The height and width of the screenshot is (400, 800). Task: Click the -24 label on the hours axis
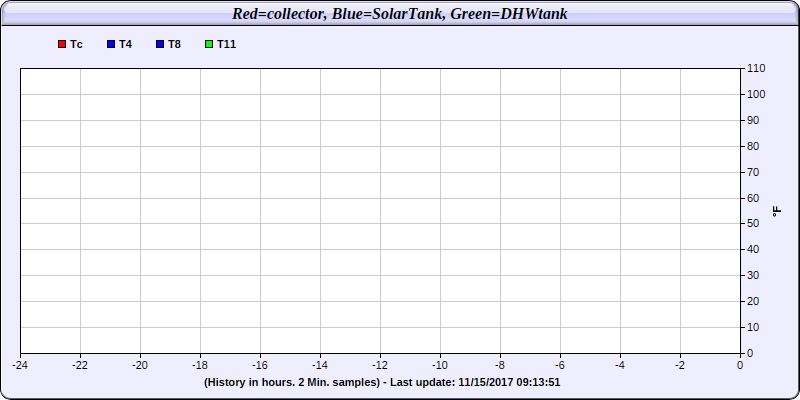click(20, 365)
